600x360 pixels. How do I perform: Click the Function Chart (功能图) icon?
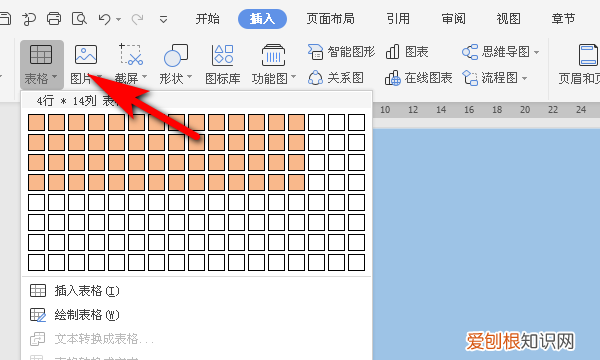[x=273, y=55]
